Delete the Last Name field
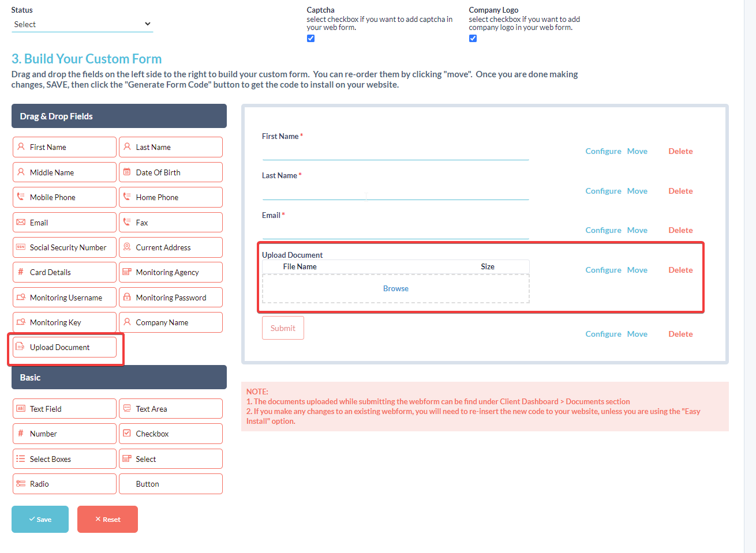The height and width of the screenshot is (553, 756). click(x=680, y=191)
